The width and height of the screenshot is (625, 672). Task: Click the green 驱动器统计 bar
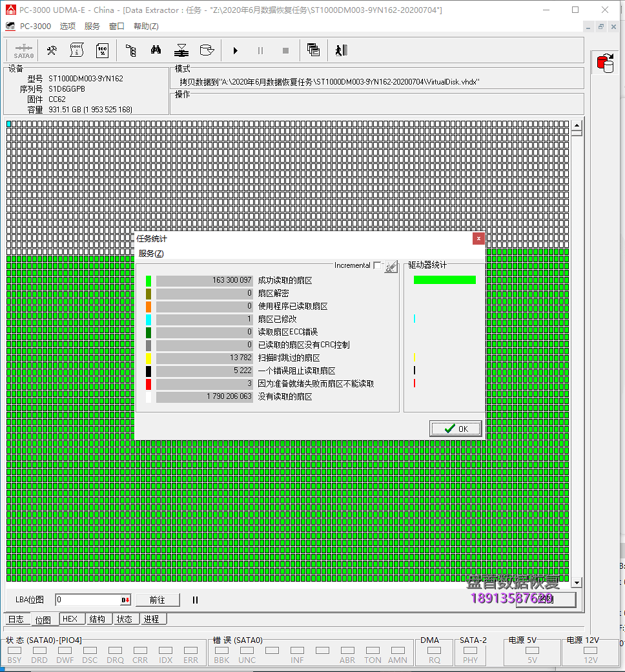point(444,280)
